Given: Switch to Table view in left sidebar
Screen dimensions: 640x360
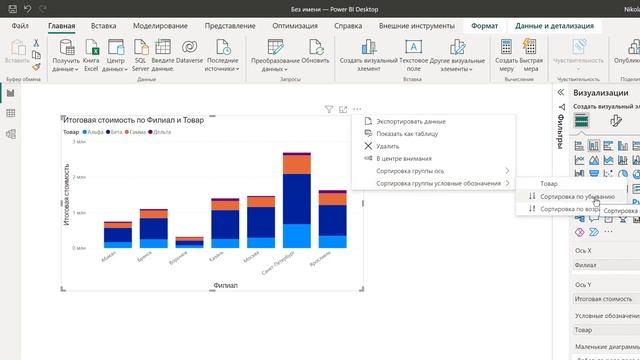Looking at the screenshot, I should 11,113.
